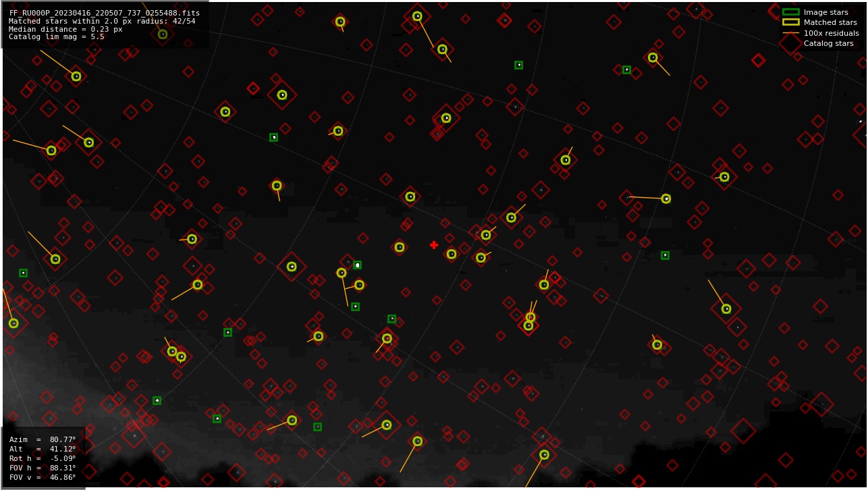Select the '100x residuals' legend label

(831, 33)
